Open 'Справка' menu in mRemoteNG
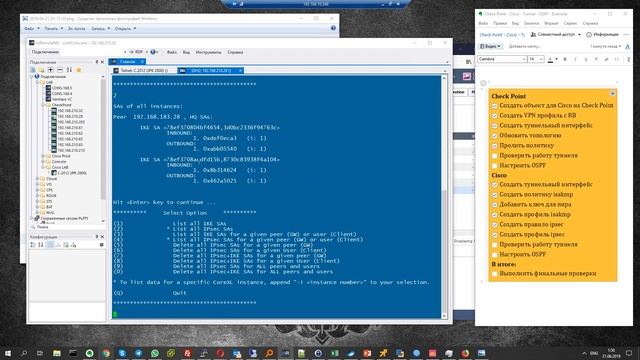640x360 pixels. pos(235,52)
